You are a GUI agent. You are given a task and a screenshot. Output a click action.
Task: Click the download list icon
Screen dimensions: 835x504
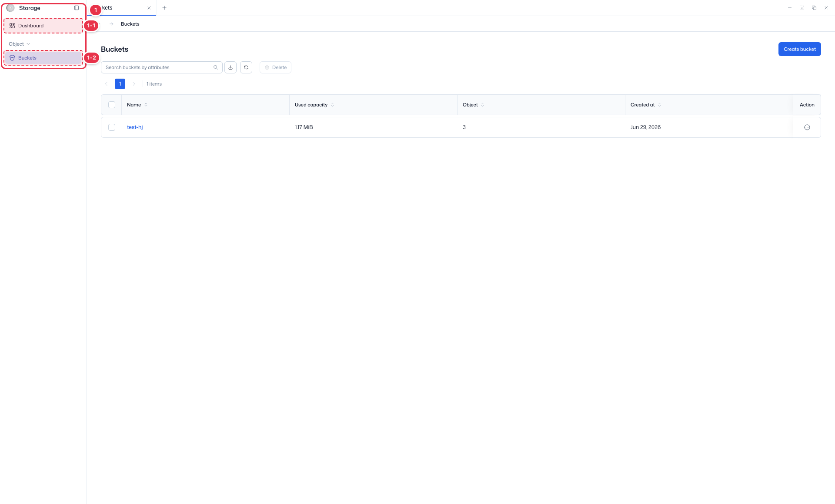pyautogui.click(x=230, y=67)
